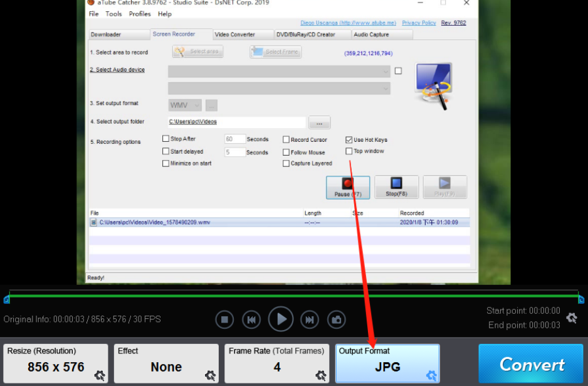
Task: Switch to the Downloader tab
Action: point(119,35)
